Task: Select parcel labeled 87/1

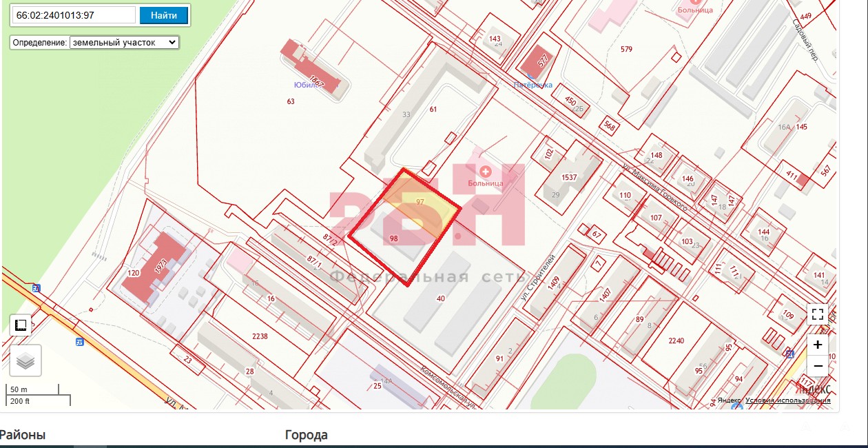Action: (x=315, y=261)
